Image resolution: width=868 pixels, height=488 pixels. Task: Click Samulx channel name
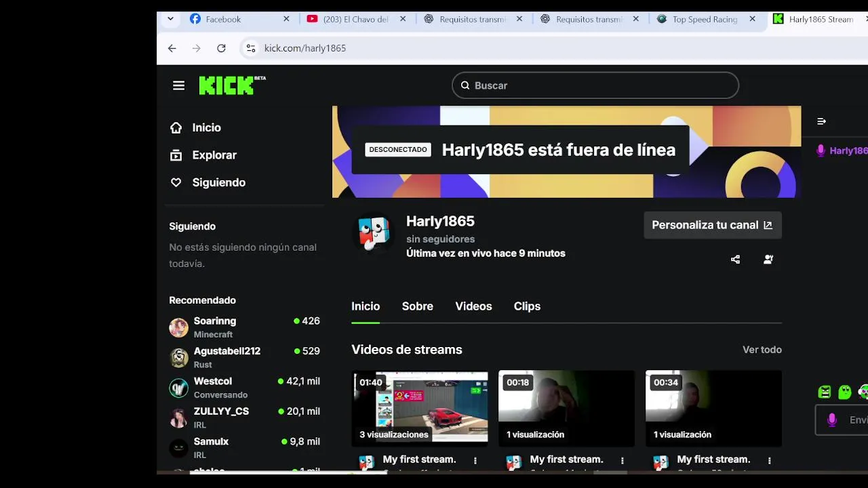(x=211, y=441)
